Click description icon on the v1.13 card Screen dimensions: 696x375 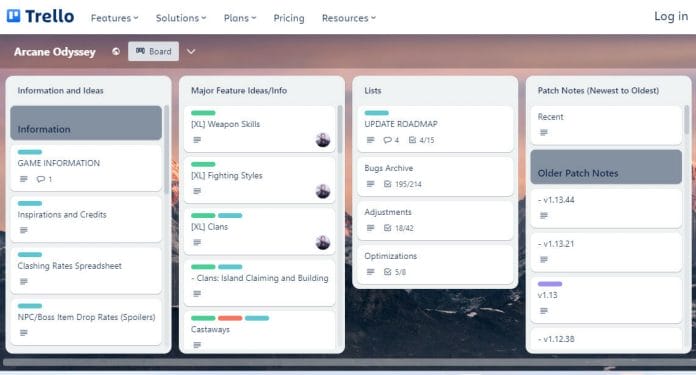[x=544, y=311]
